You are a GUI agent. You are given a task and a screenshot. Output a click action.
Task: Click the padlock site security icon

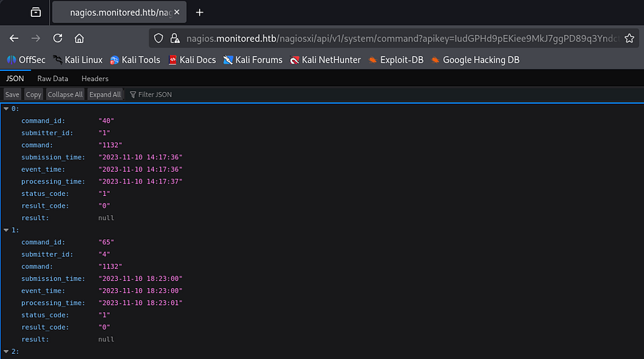coord(174,38)
